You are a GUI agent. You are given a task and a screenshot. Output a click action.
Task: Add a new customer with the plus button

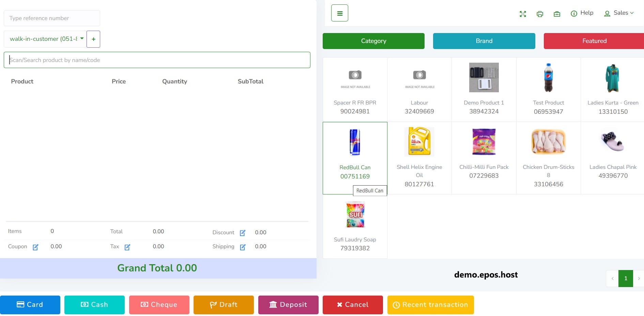(x=93, y=39)
